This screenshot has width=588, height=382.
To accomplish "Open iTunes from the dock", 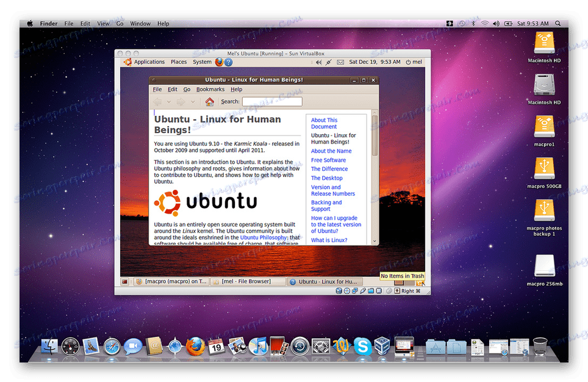I will click(258, 346).
